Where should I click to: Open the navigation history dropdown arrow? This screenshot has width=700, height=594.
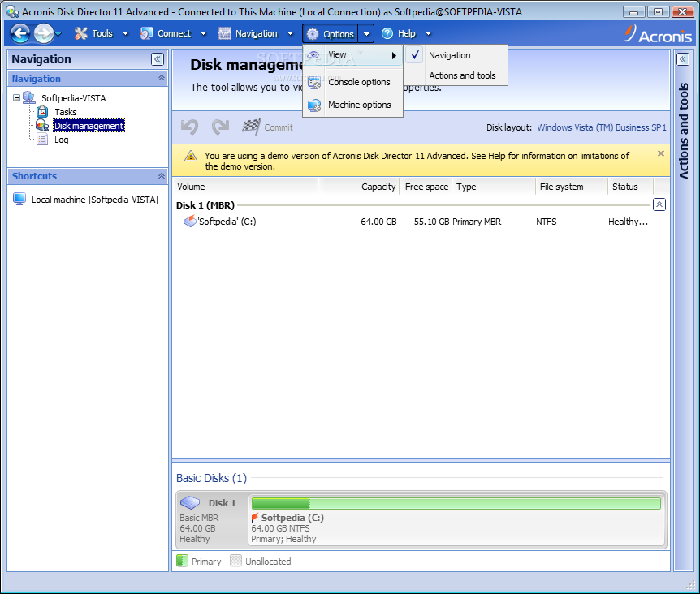pyautogui.click(x=58, y=34)
